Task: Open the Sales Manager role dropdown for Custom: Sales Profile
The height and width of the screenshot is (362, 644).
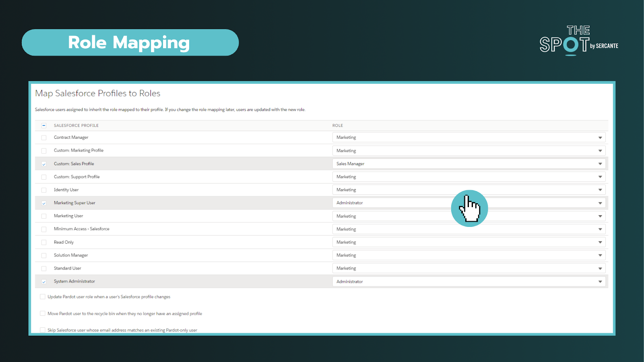Action: click(x=469, y=164)
